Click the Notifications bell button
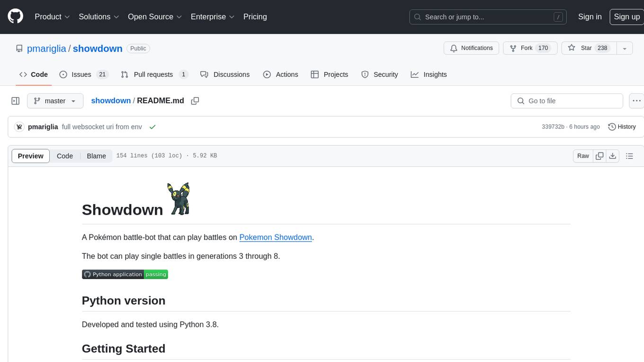The image size is (644, 362). point(471,48)
